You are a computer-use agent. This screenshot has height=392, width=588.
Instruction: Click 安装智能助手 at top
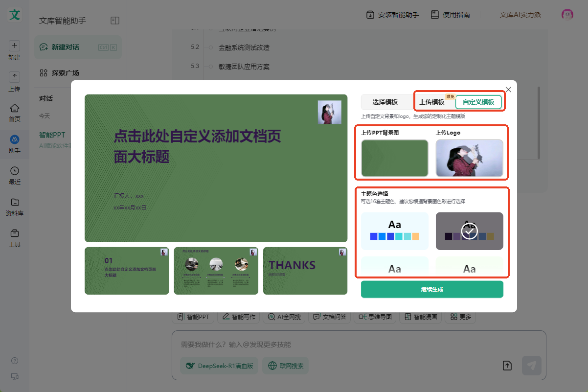pyautogui.click(x=393, y=15)
